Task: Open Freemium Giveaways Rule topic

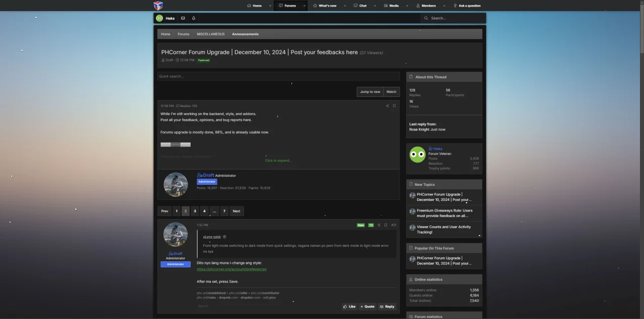Action: point(445,213)
